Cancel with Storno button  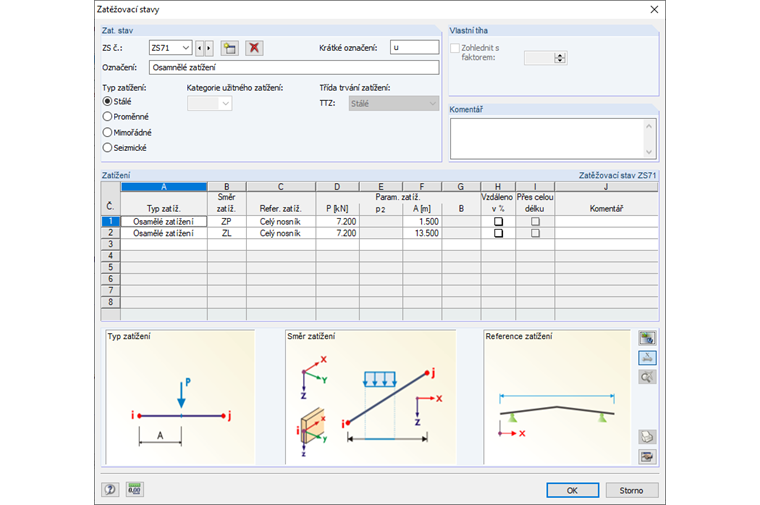[632, 490]
